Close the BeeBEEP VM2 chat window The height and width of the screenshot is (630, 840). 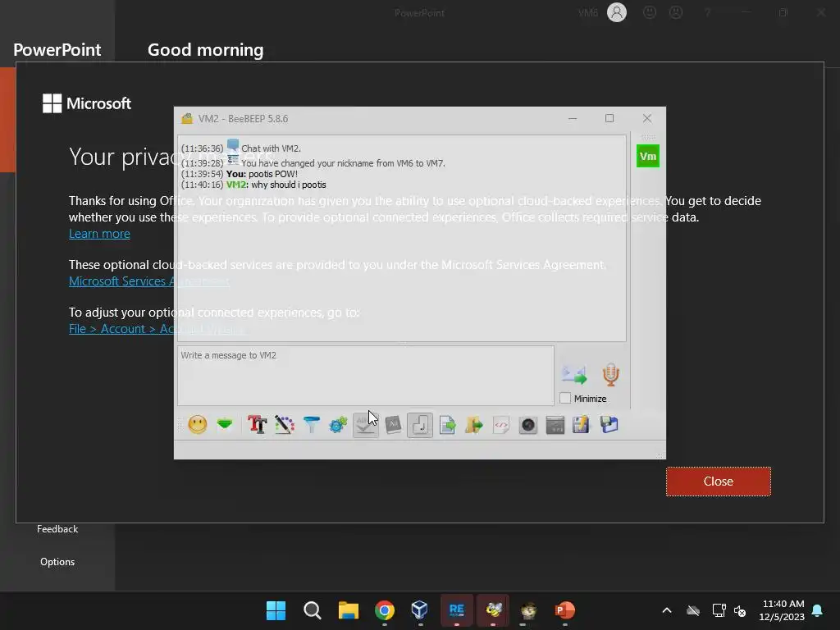point(647,118)
